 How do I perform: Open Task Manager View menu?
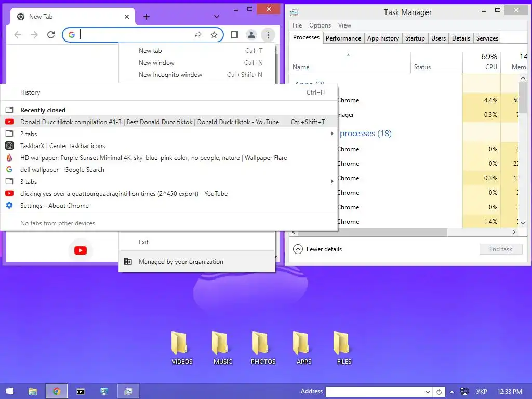tap(344, 25)
